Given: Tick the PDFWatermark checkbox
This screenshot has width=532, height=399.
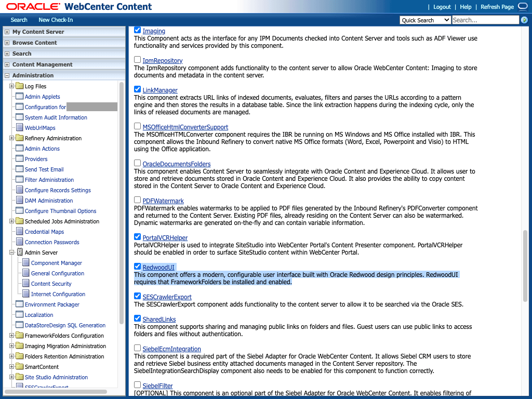Looking at the screenshot, I should click(x=137, y=200).
